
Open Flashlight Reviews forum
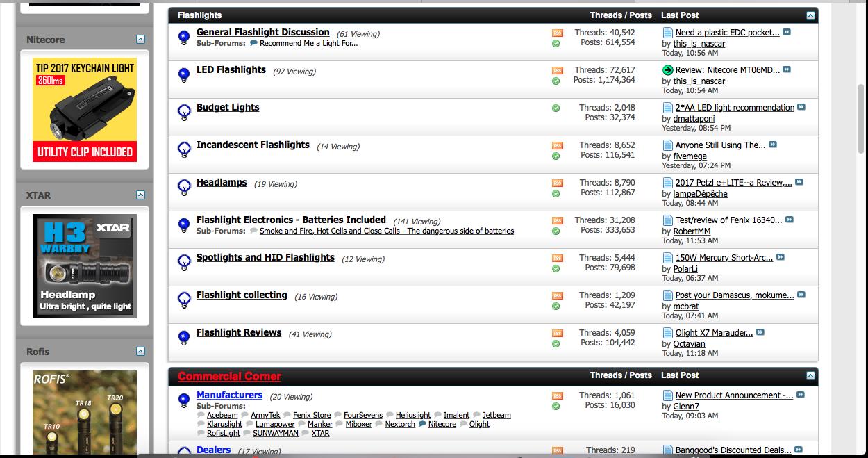tap(239, 332)
